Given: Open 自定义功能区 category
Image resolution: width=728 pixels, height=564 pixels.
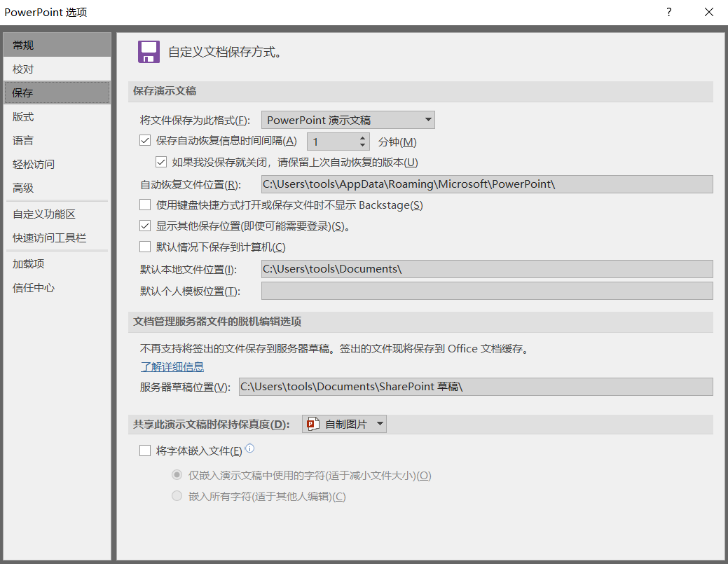Looking at the screenshot, I should point(57,214).
